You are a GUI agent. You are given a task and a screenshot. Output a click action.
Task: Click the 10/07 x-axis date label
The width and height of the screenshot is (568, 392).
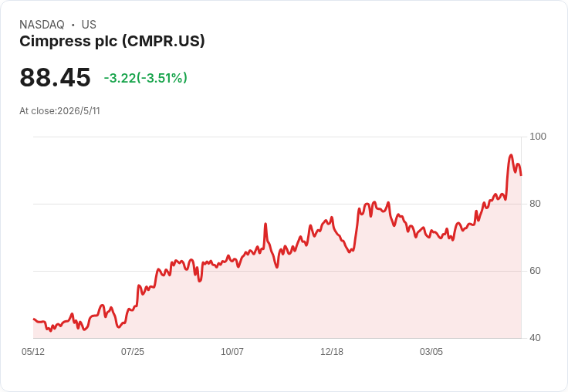232,351
